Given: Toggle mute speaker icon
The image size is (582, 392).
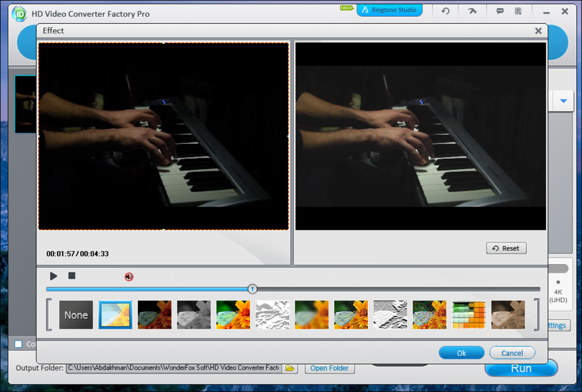Looking at the screenshot, I should (x=129, y=277).
